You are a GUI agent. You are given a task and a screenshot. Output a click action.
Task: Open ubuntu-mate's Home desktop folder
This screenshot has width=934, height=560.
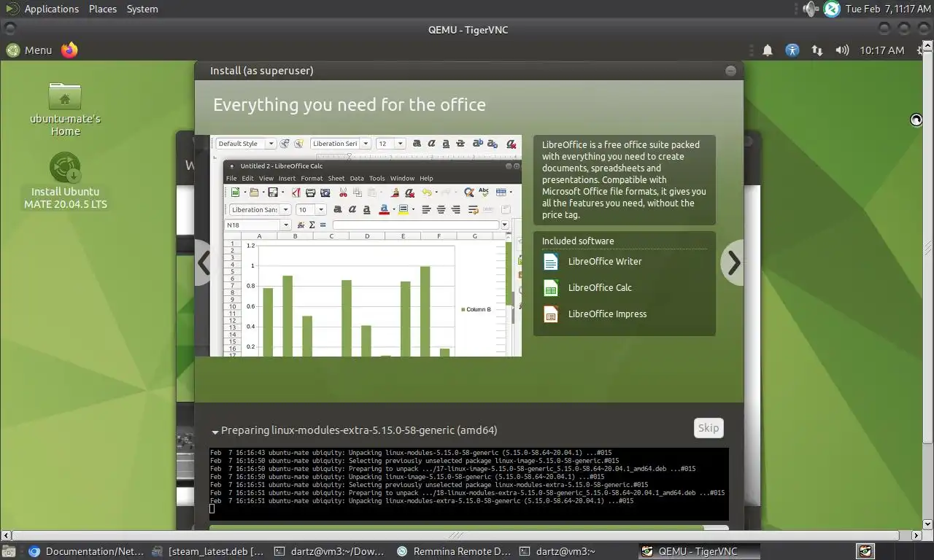(65, 109)
